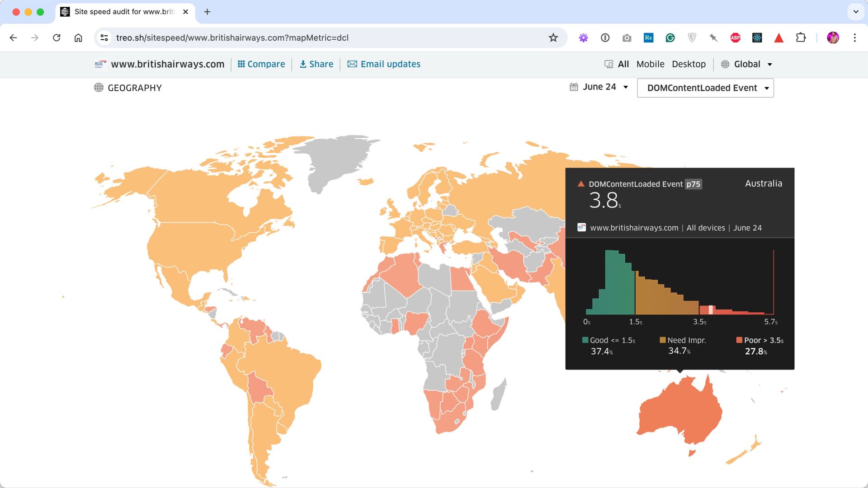This screenshot has width=868, height=488.
Task: Click the 34.7% Need Impr. percentage
Action: [x=679, y=351]
